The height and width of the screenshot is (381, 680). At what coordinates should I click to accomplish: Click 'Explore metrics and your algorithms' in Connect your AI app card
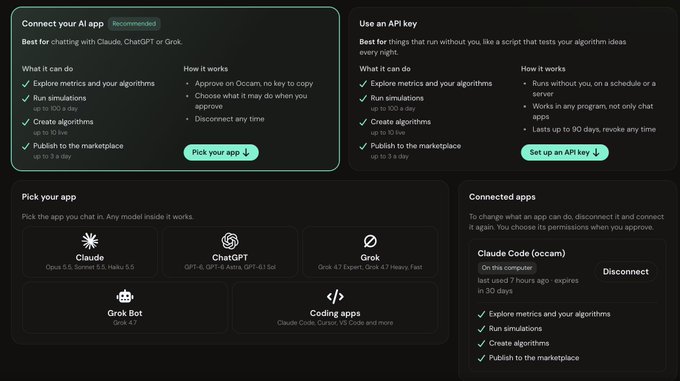pos(94,83)
